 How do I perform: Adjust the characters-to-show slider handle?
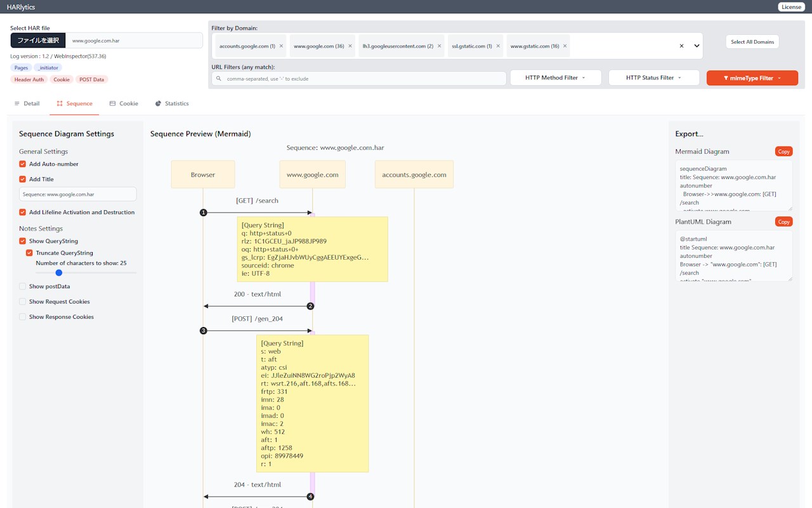[59, 273]
